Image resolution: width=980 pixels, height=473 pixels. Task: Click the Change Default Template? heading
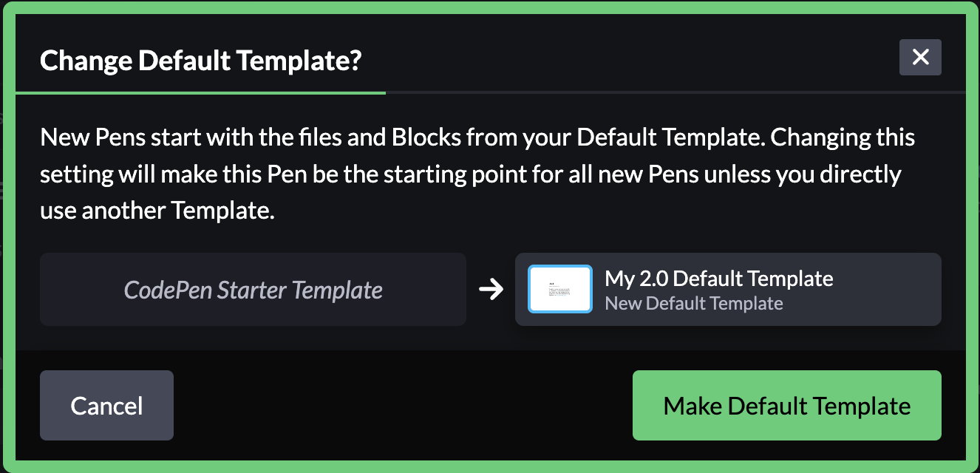click(x=200, y=60)
